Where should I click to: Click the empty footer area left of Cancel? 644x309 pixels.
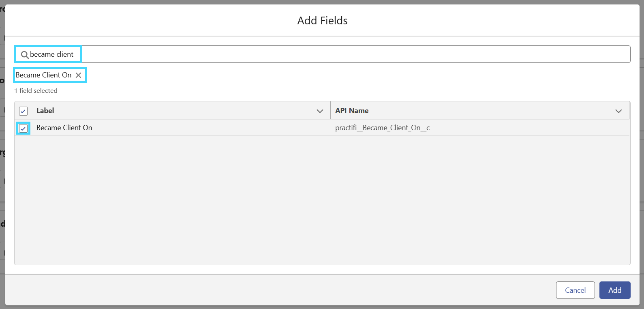pos(280,290)
